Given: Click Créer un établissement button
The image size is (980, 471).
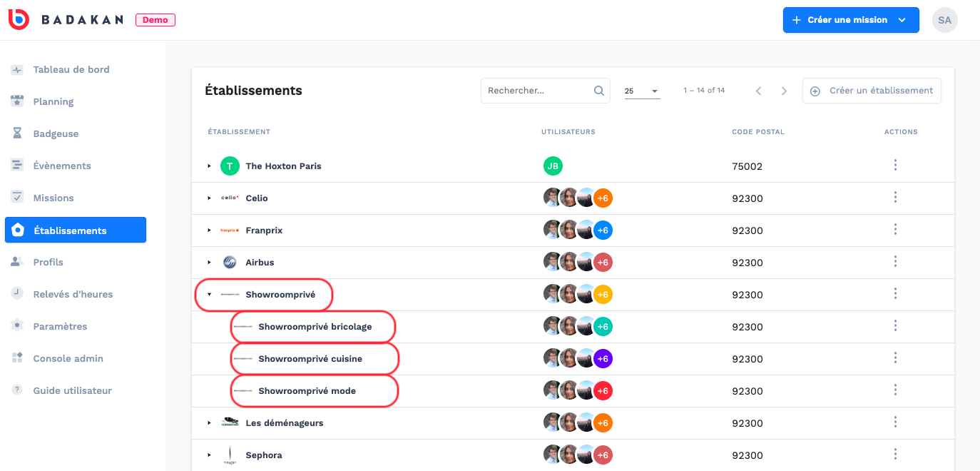Looking at the screenshot, I should [x=872, y=91].
